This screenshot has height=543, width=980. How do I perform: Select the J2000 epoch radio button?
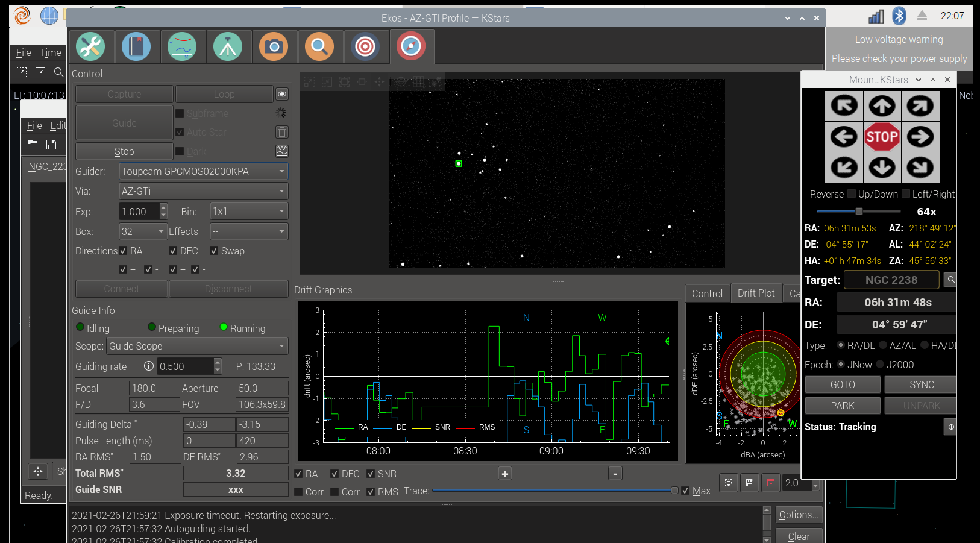[x=880, y=365]
